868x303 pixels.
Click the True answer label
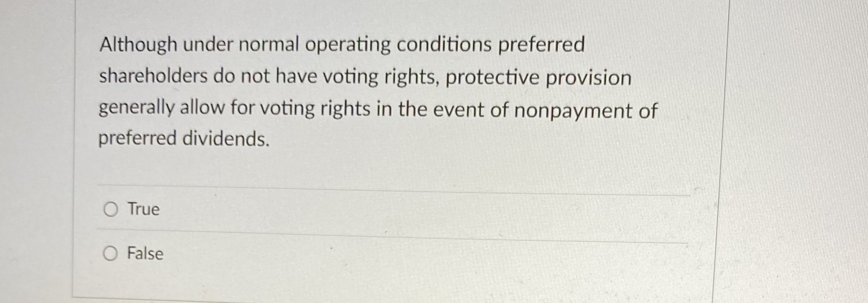click(142, 210)
